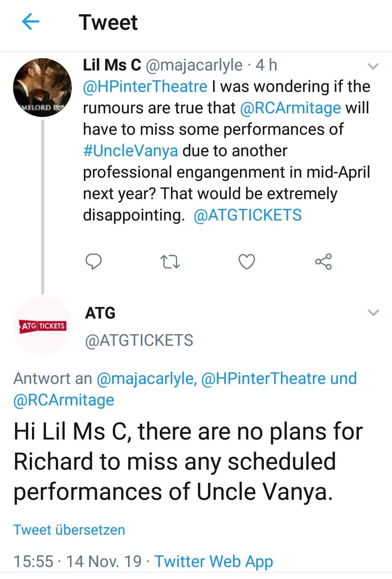The width and height of the screenshot is (392, 579).
Task: Open the Twitter Web App source link
Action: [214, 561]
